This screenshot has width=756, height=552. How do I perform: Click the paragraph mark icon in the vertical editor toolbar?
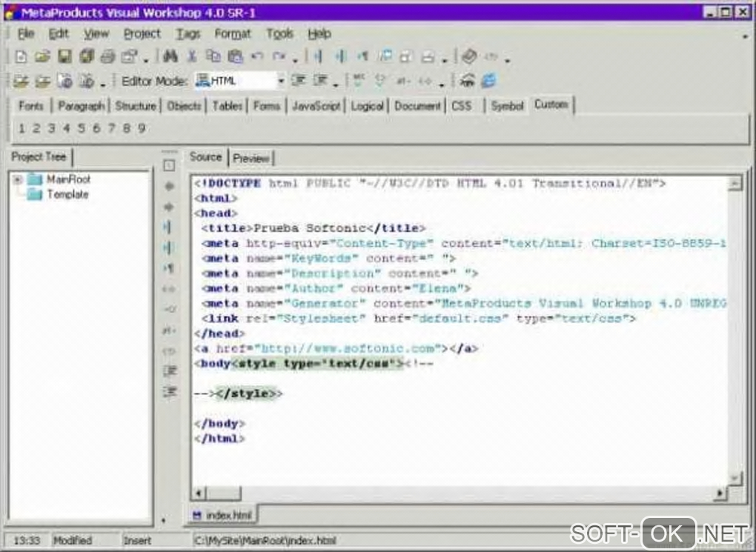tap(169, 268)
